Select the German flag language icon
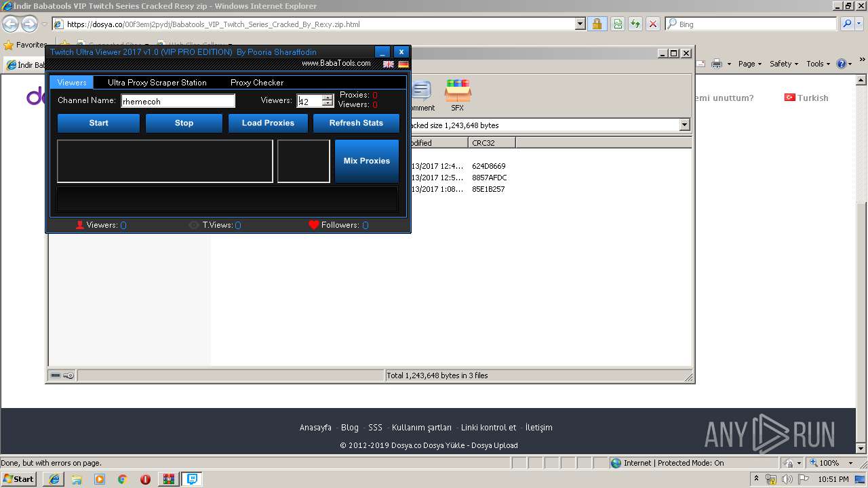Screen dimensions: 868x488 tap(403, 64)
